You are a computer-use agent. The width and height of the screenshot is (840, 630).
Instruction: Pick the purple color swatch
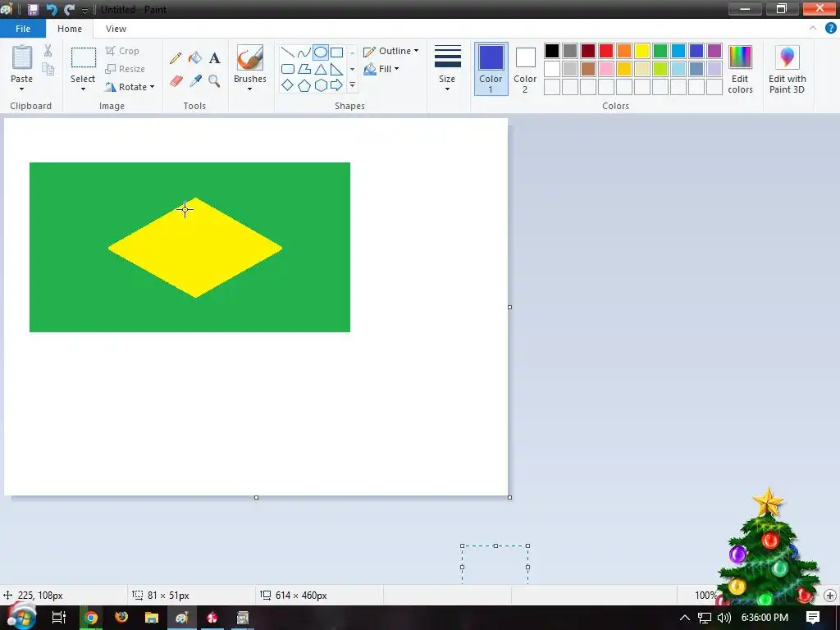[x=714, y=51]
